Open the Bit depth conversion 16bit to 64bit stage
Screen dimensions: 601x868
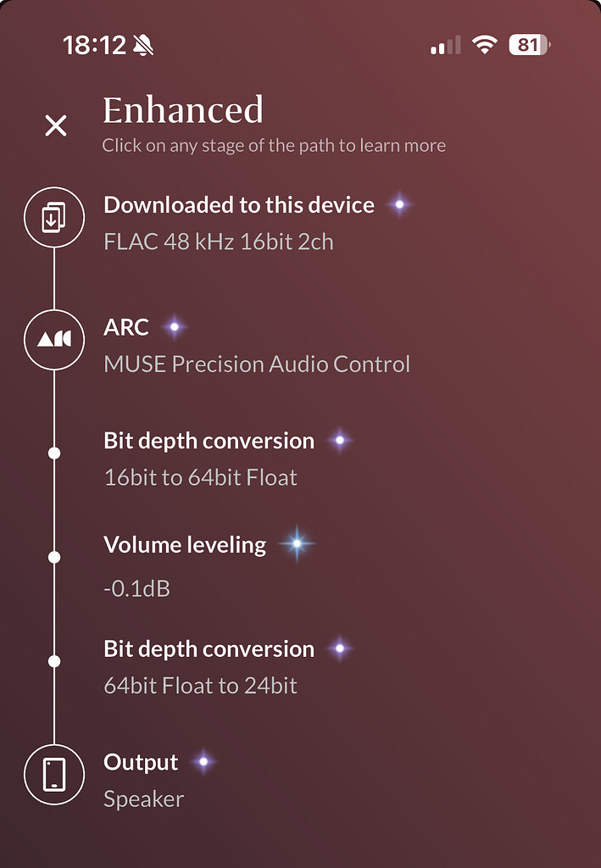point(208,440)
